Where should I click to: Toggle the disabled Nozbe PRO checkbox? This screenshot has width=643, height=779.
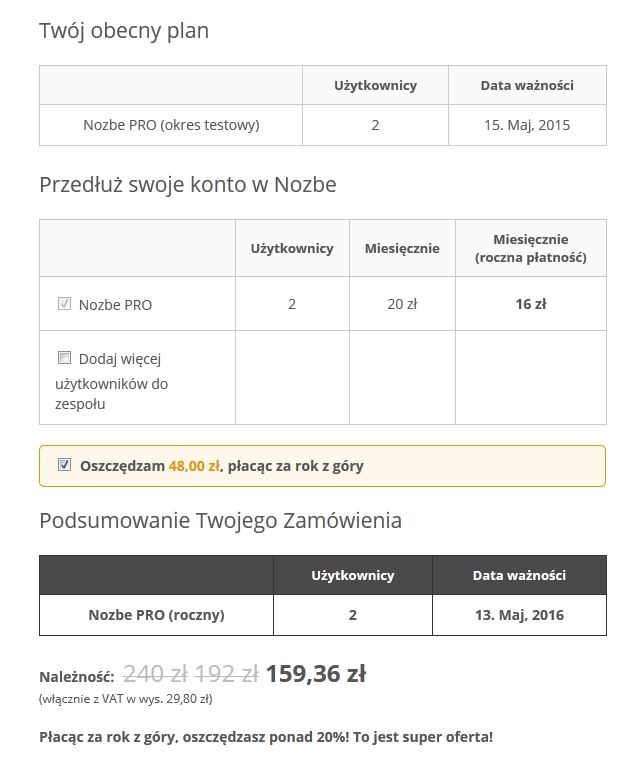pos(65,304)
